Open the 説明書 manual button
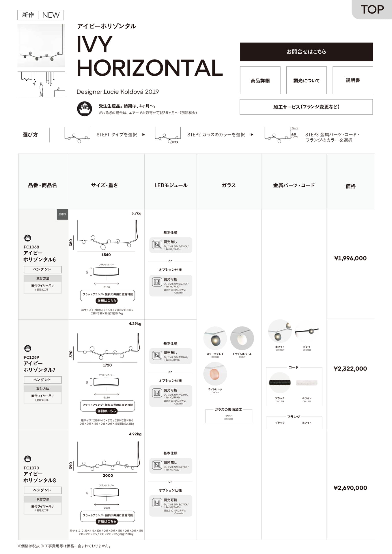The height and width of the screenshot is (554, 392). 353,81
